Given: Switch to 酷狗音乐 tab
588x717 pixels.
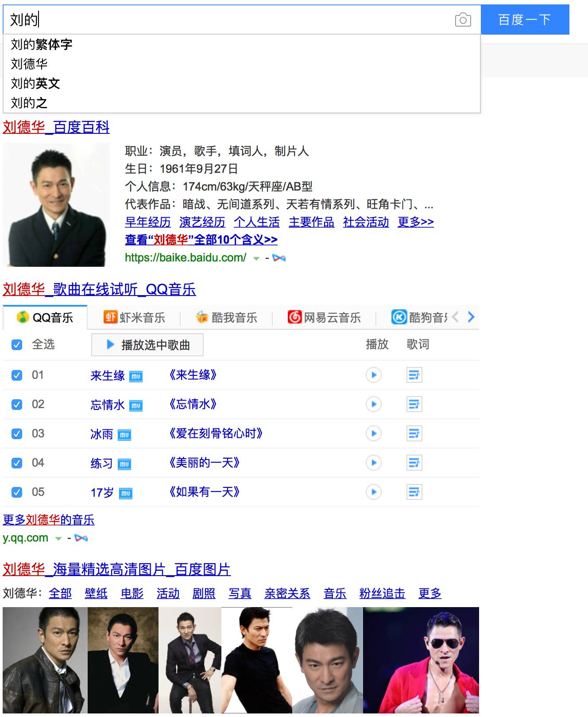Looking at the screenshot, I should [419, 317].
